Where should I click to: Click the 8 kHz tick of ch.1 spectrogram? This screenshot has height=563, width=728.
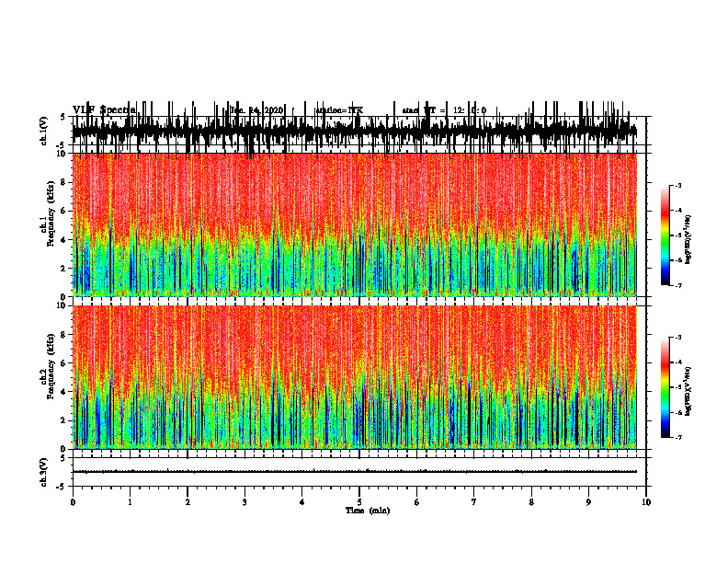pyautogui.click(x=64, y=182)
